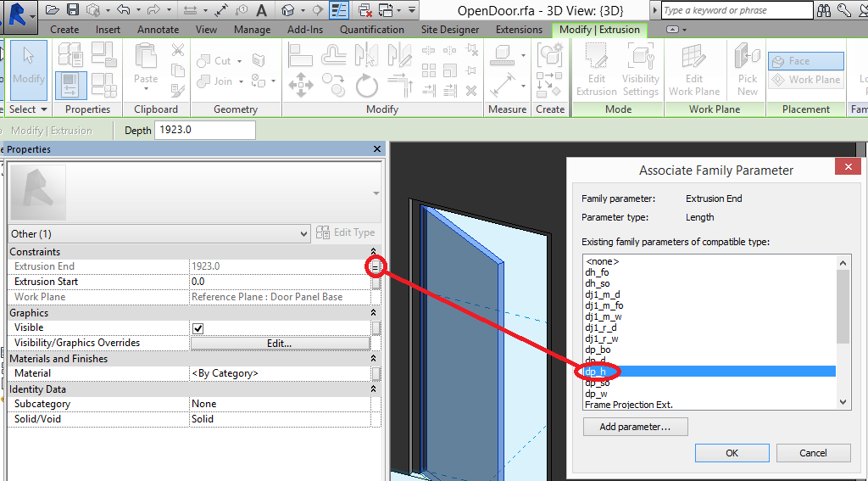Screen dimensions: 868x481
Task: Select the Offset tool in Modify panel
Action: [x=333, y=54]
